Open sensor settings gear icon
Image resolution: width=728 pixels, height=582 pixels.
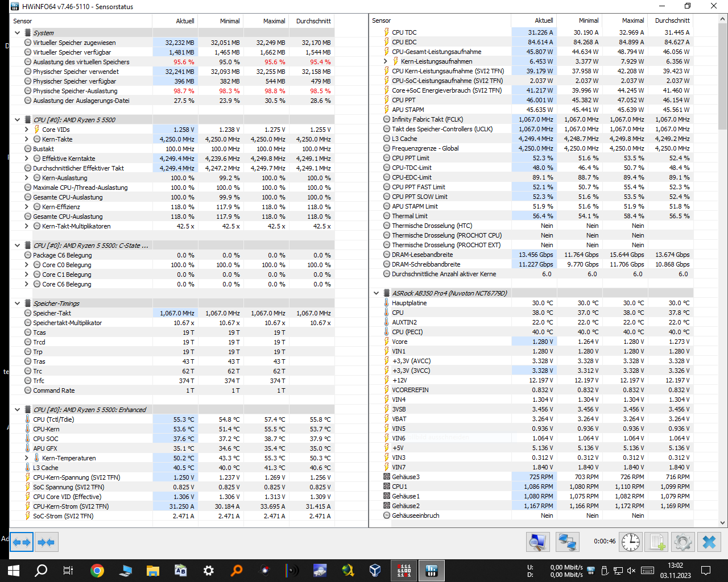[682, 542]
